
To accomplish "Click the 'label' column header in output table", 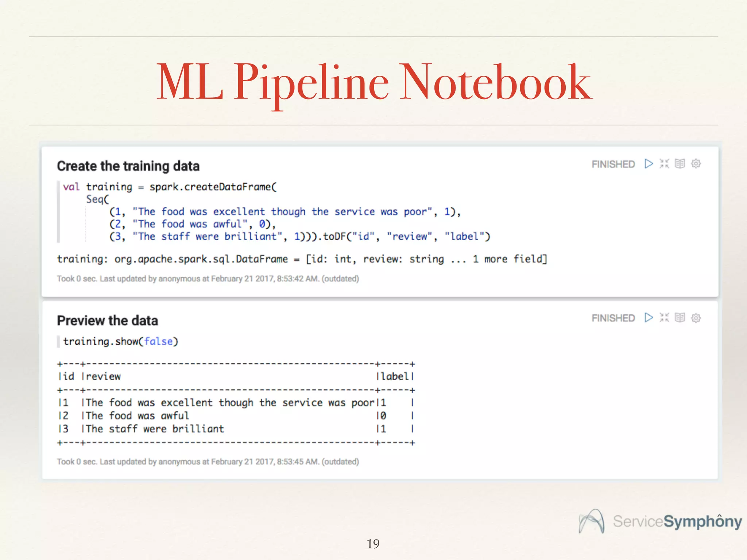I will (395, 376).
